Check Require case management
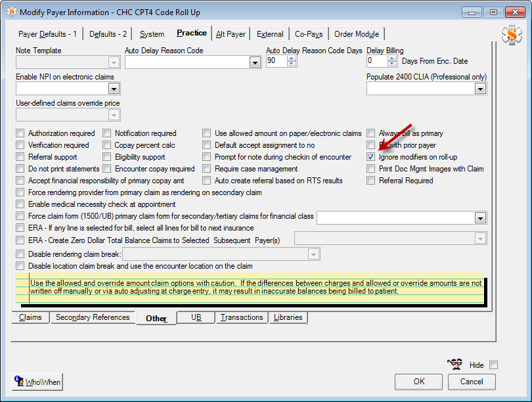The height and width of the screenshot is (402, 532). 207,169
